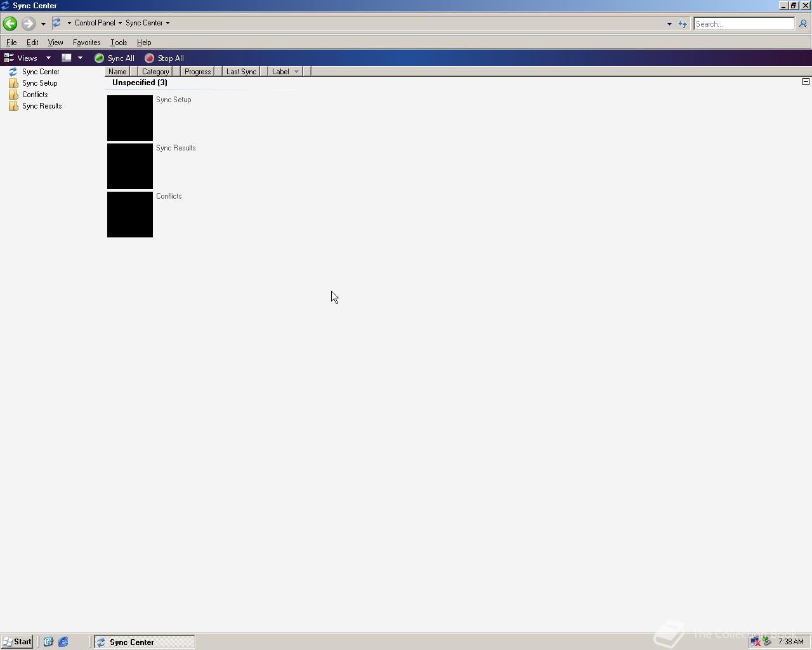Image resolution: width=812 pixels, height=650 pixels.
Task: Select Sync Setup in the navigation tree
Action: (x=39, y=83)
